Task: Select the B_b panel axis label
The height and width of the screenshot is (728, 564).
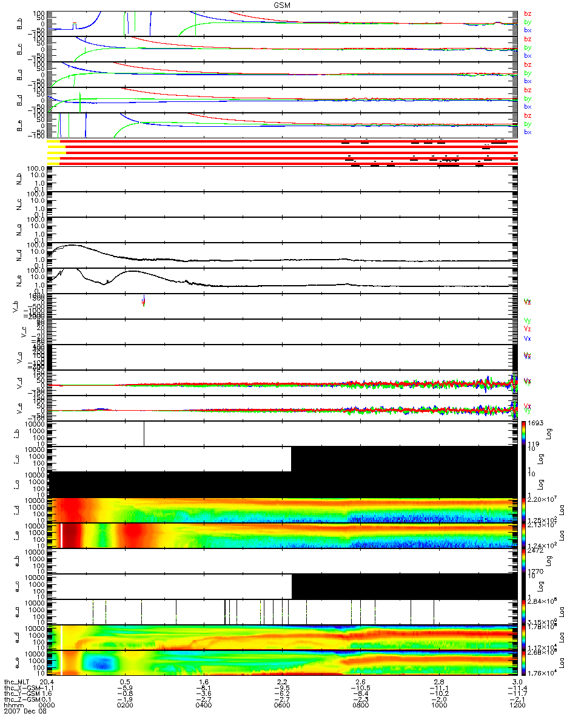Action: click(x=19, y=22)
